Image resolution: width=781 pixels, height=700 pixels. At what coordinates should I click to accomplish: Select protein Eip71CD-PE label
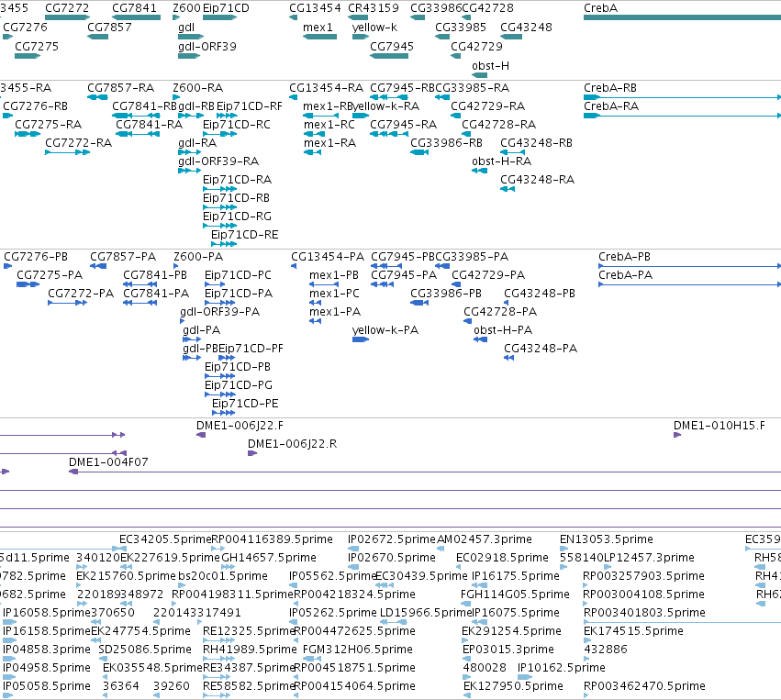[245, 404]
